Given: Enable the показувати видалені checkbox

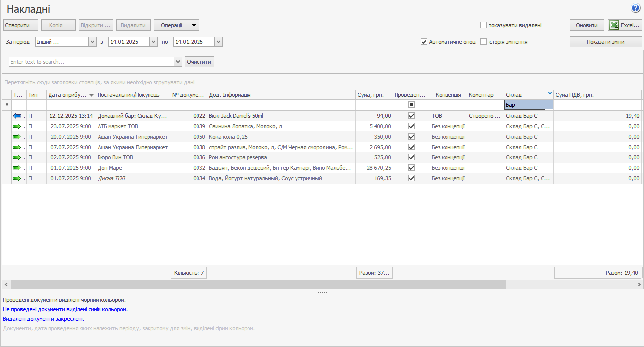Looking at the screenshot, I should pos(483,25).
